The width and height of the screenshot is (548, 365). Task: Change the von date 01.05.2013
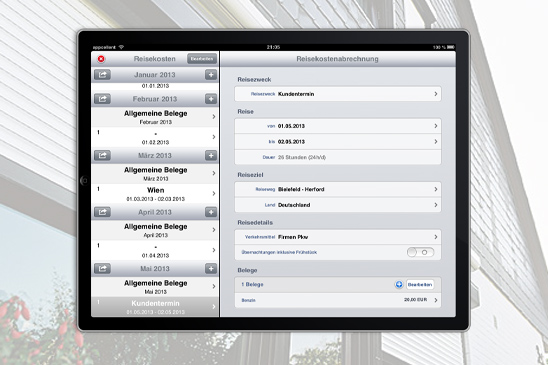pyautogui.click(x=338, y=126)
